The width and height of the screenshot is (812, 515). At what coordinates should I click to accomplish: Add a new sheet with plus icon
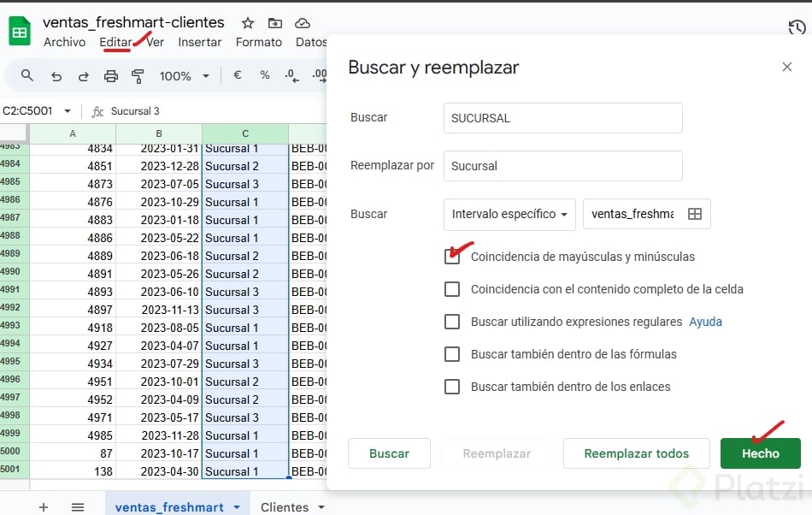point(44,506)
